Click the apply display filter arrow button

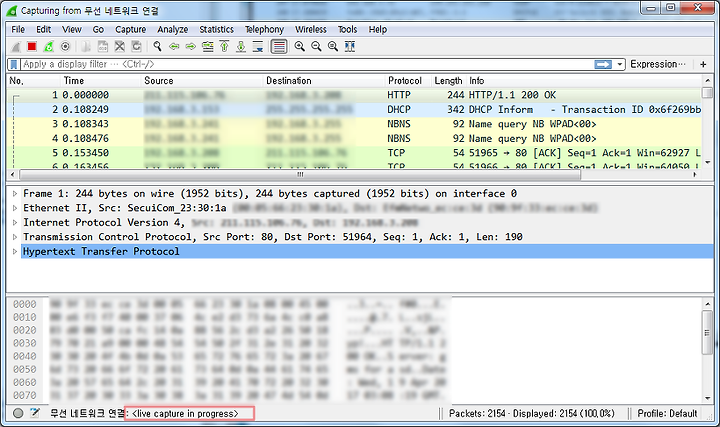point(603,64)
